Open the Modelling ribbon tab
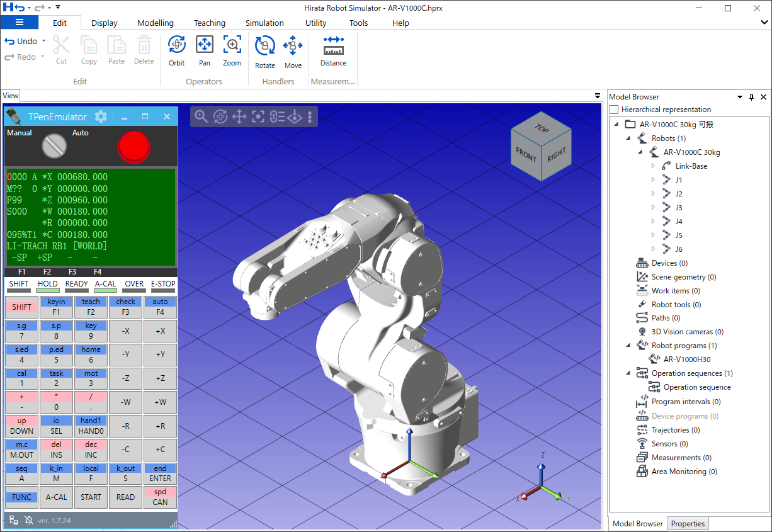772x532 pixels. pos(156,23)
